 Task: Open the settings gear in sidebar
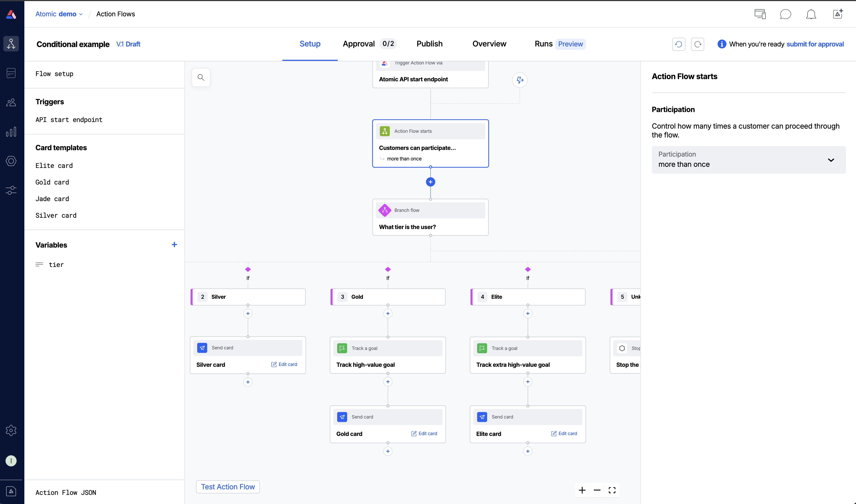click(x=11, y=430)
